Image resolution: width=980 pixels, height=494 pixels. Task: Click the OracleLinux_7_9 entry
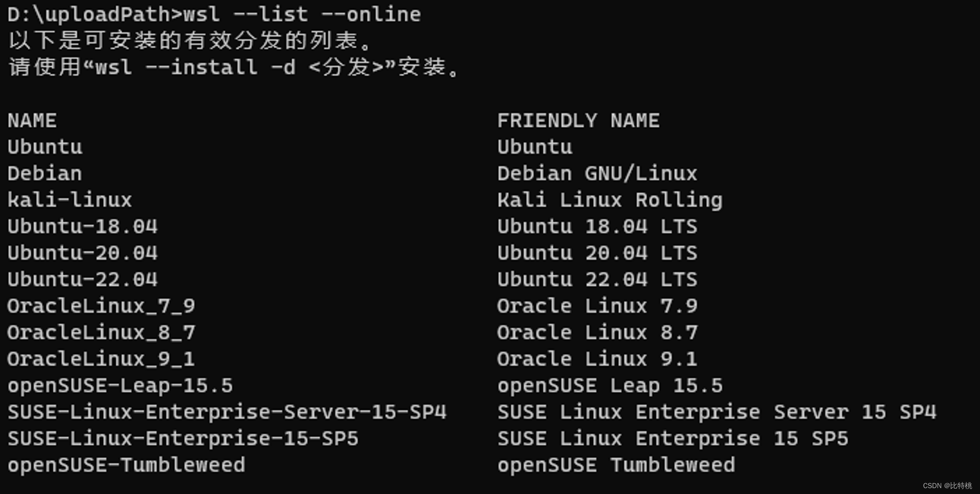[x=101, y=306]
